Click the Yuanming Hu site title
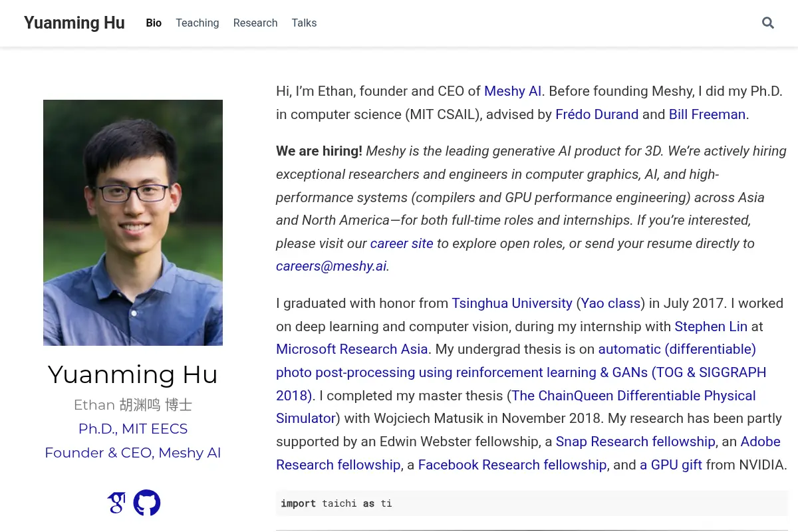The image size is (798, 532). pos(74,23)
